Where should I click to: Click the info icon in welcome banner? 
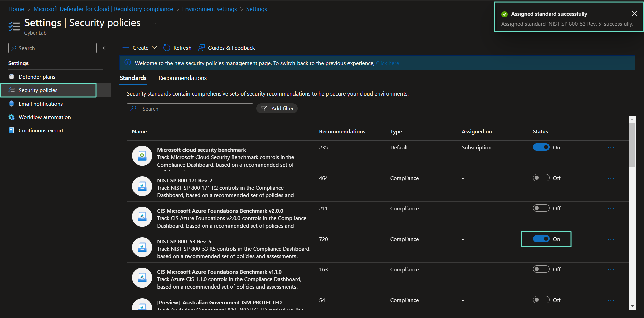pos(128,62)
